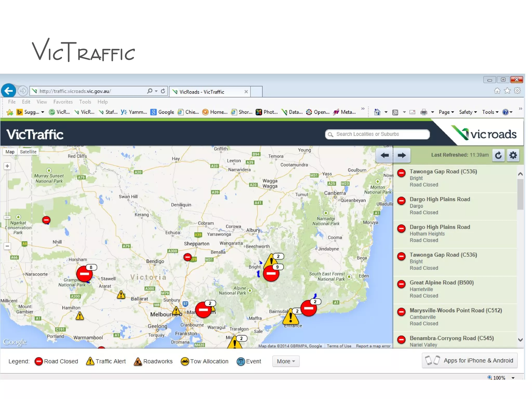
Task: Open the Safety dropdown in the command bar
Action: pyautogui.click(x=468, y=112)
